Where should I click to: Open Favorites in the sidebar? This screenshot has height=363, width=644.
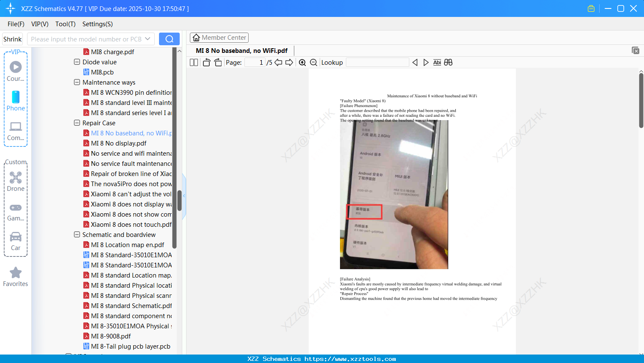pos(16,277)
